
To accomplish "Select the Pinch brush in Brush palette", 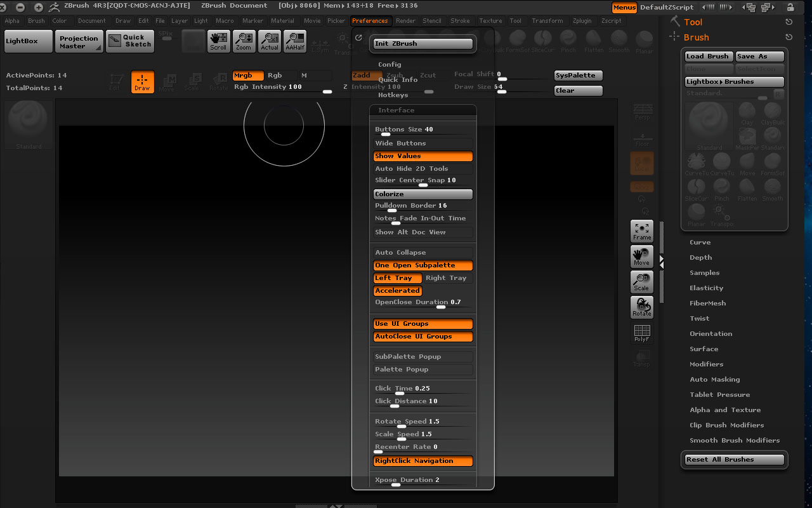I will point(722,190).
